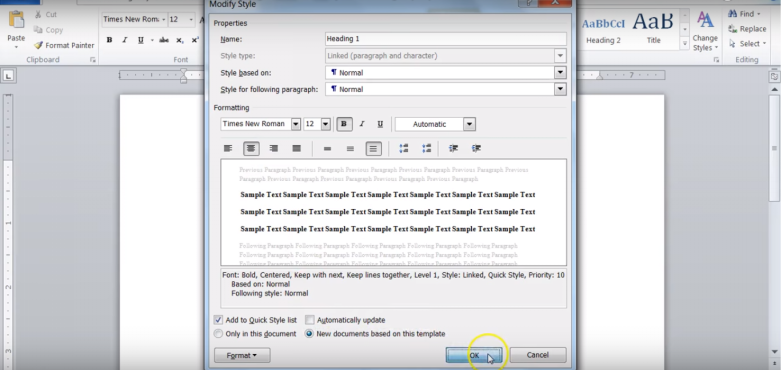The image size is (783, 370).
Task: Toggle Italic in Modify Style dialog
Action: pos(362,124)
